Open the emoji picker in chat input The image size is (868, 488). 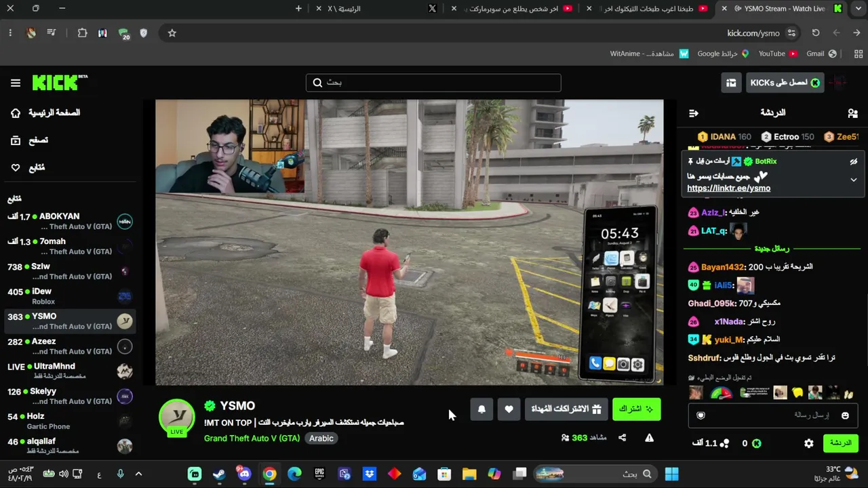pyautogui.click(x=845, y=415)
